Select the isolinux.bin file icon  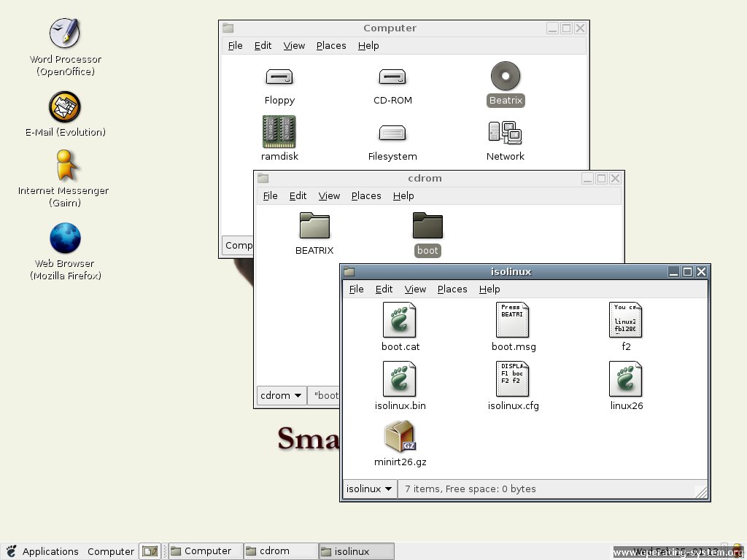click(400, 378)
